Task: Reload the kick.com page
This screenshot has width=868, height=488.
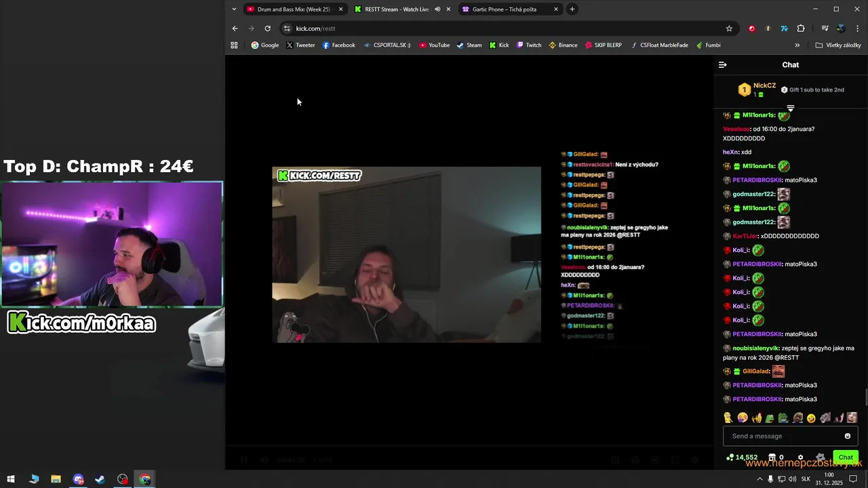Action: (268, 28)
